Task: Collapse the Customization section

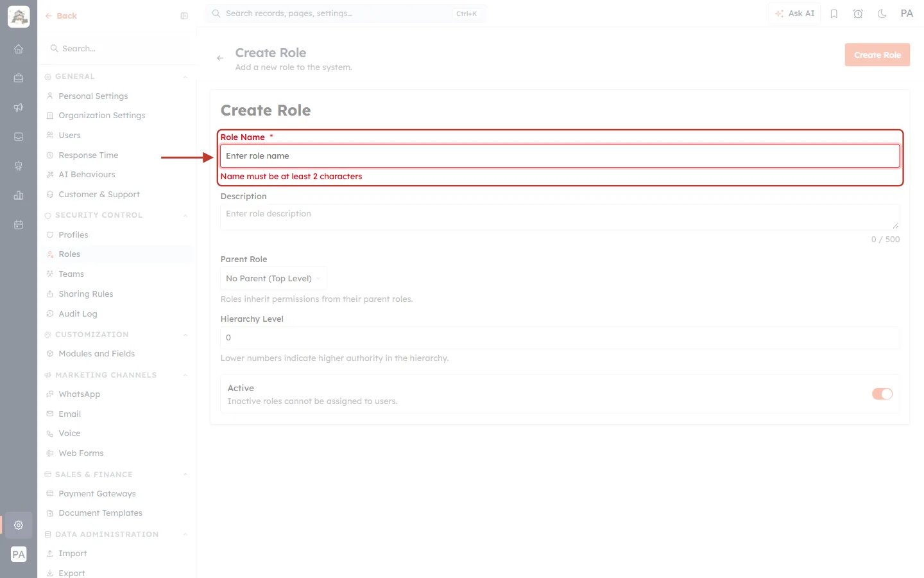Action: click(x=185, y=335)
